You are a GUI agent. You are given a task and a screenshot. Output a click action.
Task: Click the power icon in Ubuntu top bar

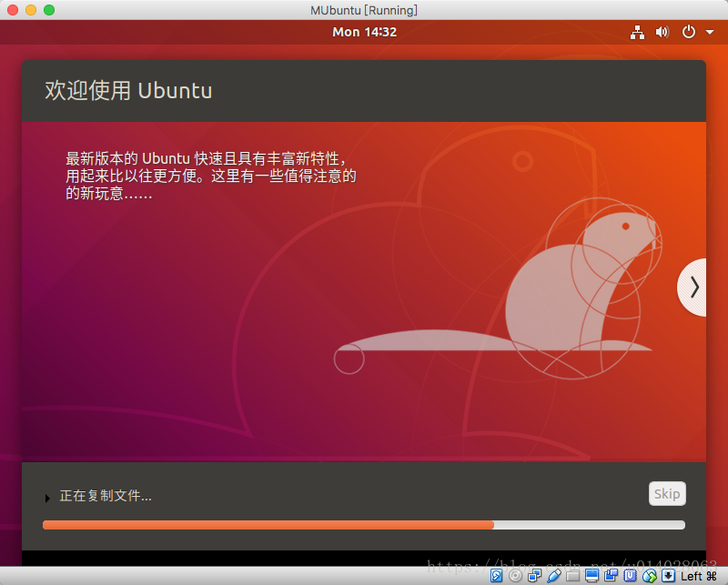(x=689, y=32)
